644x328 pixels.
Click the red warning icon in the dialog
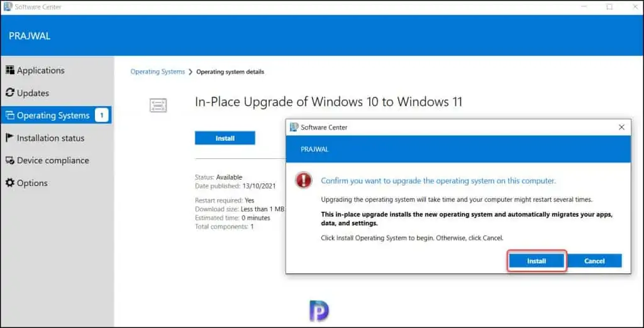(x=304, y=180)
